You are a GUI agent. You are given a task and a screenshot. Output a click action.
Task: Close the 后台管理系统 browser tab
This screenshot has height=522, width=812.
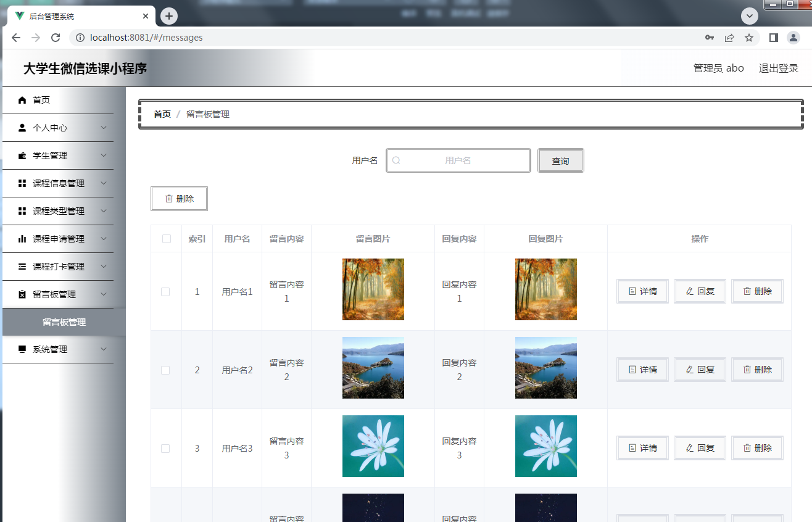point(146,17)
